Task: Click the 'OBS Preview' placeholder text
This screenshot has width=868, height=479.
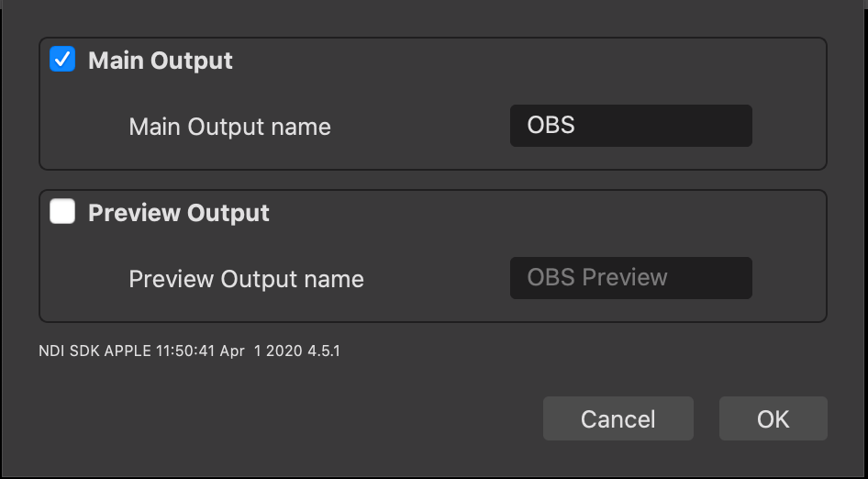Action: [x=597, y=277]
